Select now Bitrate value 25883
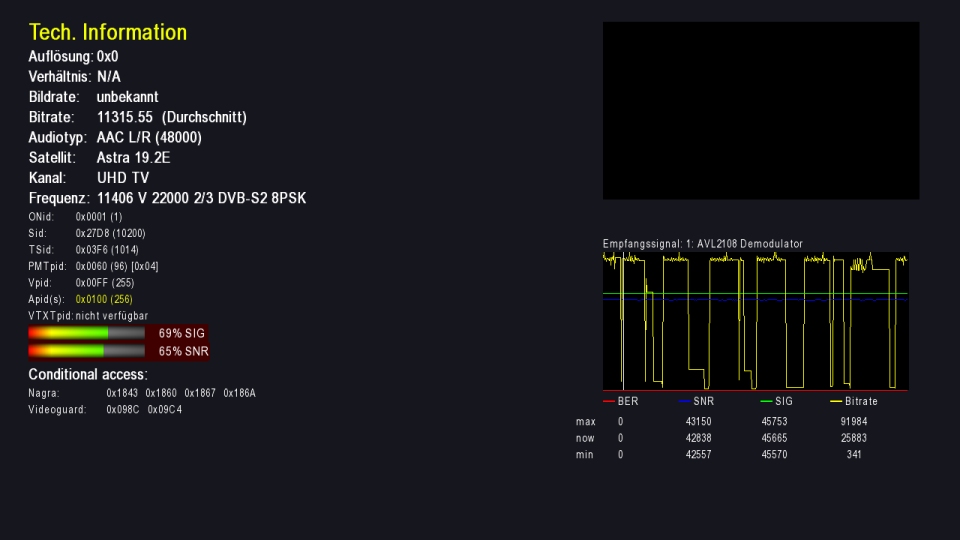This screenshot has height=540, width=960. 853,438
